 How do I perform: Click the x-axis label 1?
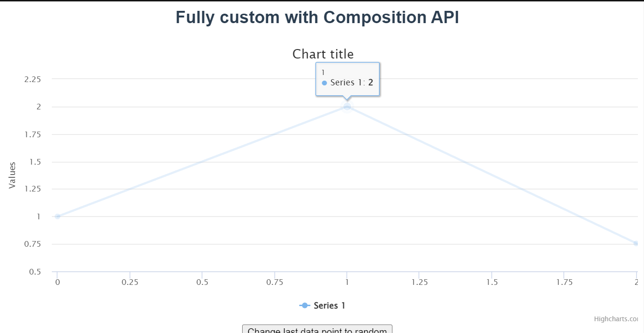pyautogui.click(x=347, y=282)
